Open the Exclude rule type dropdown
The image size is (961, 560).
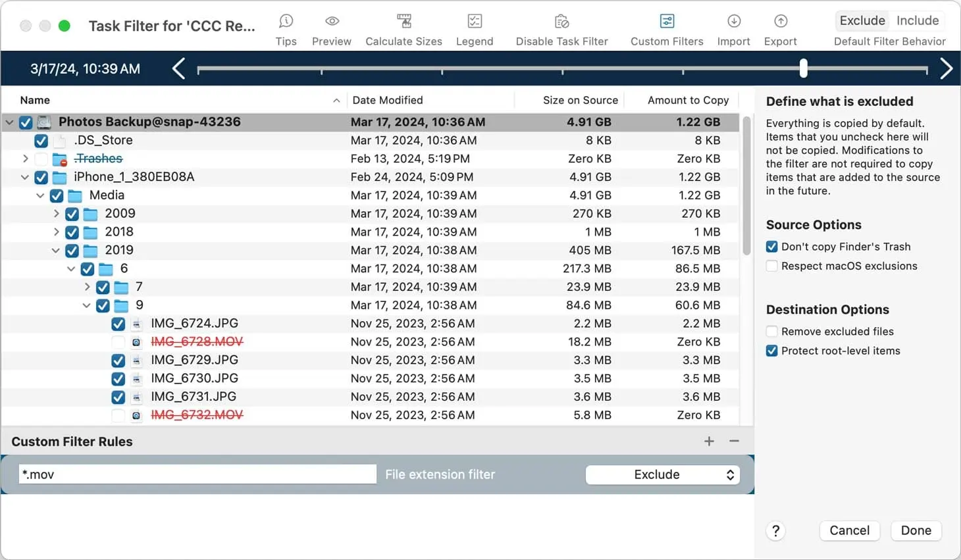point(662,474)
